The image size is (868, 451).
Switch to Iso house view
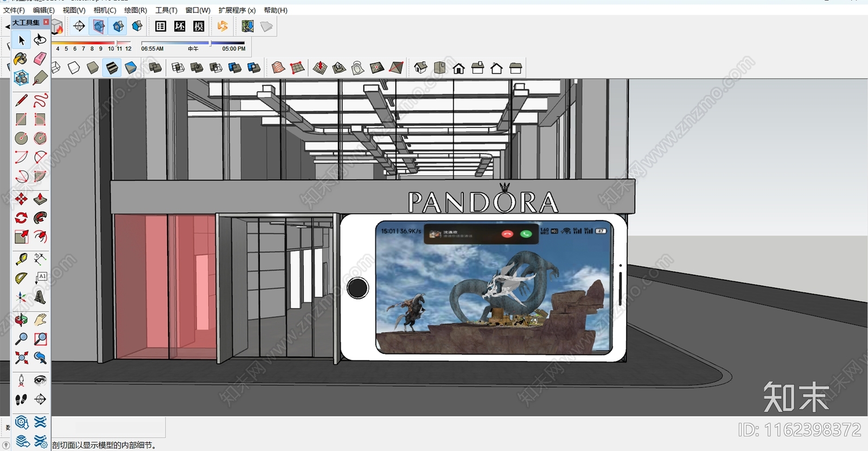420,68
